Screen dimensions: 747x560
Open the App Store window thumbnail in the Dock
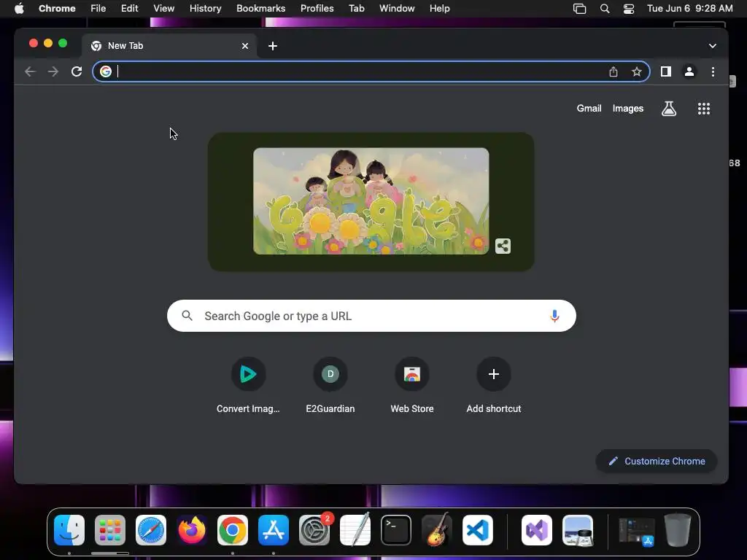point(636,531)
